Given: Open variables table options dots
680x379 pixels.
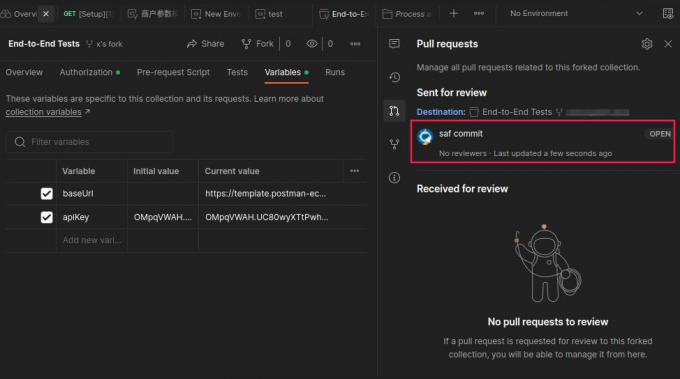Looking at the screenshot, I should tap(354, 171).
